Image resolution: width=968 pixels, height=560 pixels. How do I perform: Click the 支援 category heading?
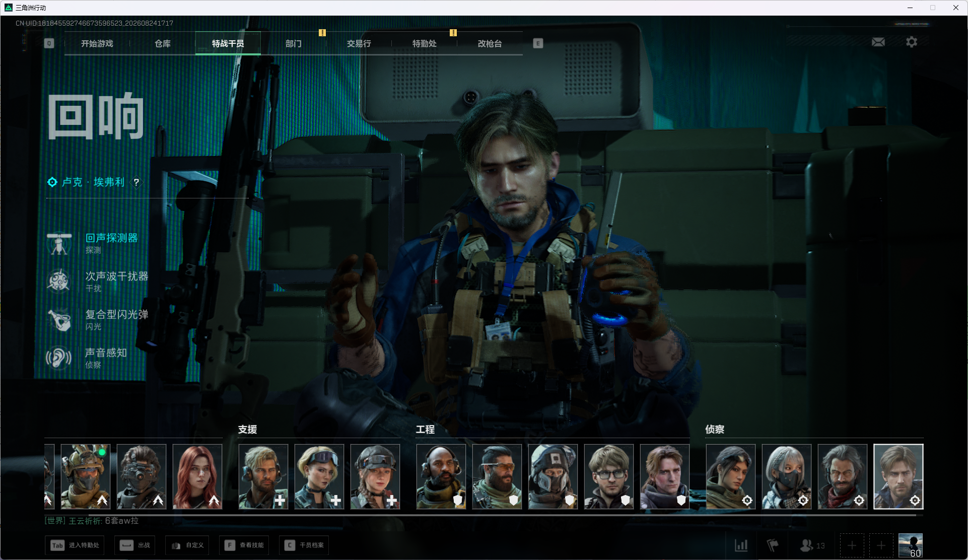(x=248, y=430)
